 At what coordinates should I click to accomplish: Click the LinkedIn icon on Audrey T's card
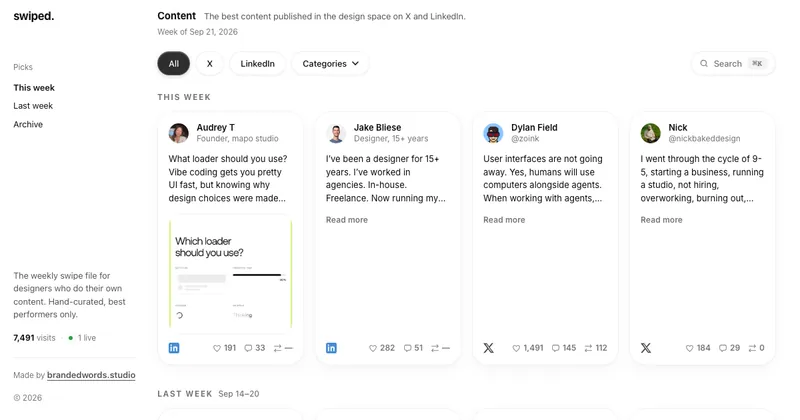174,348
